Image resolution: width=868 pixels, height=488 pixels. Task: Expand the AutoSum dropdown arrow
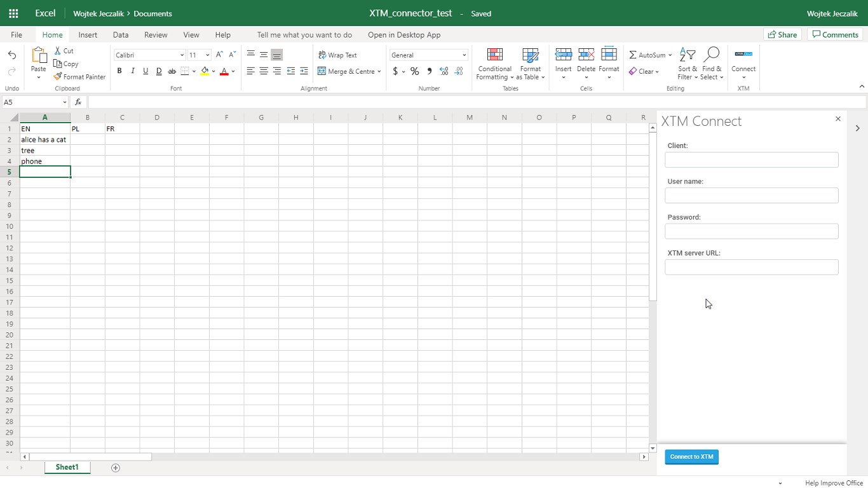point(670,55)
